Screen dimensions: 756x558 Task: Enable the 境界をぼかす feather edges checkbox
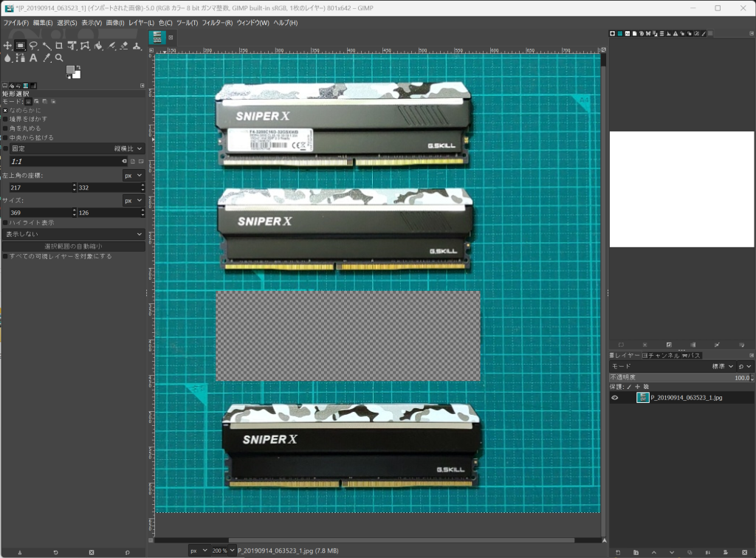coord(5,119)
